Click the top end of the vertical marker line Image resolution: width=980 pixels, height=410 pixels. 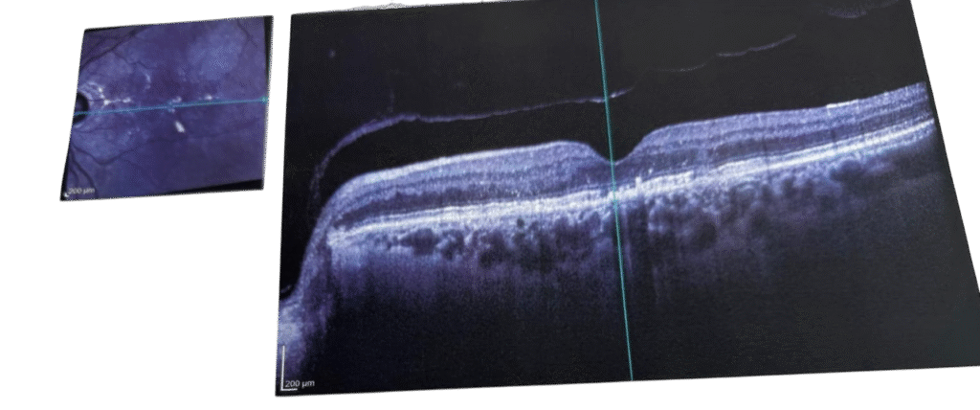tap(597, 5)
